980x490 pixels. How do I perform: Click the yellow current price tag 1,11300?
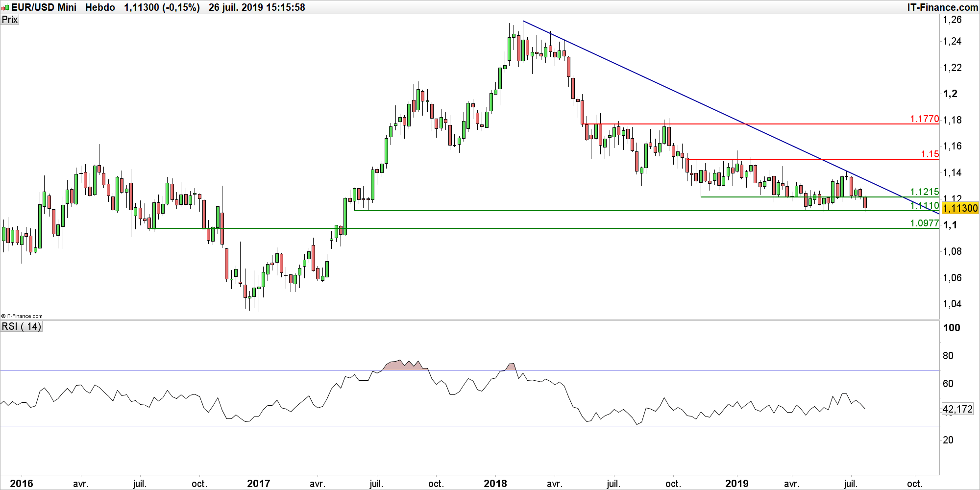[x=960, y=208]
